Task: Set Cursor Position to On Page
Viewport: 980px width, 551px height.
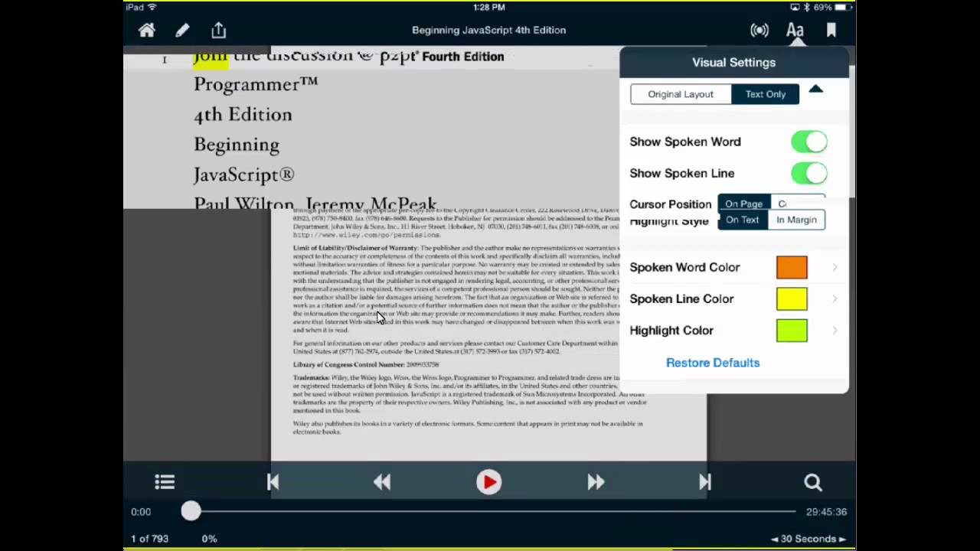Action: coord(744,204)
